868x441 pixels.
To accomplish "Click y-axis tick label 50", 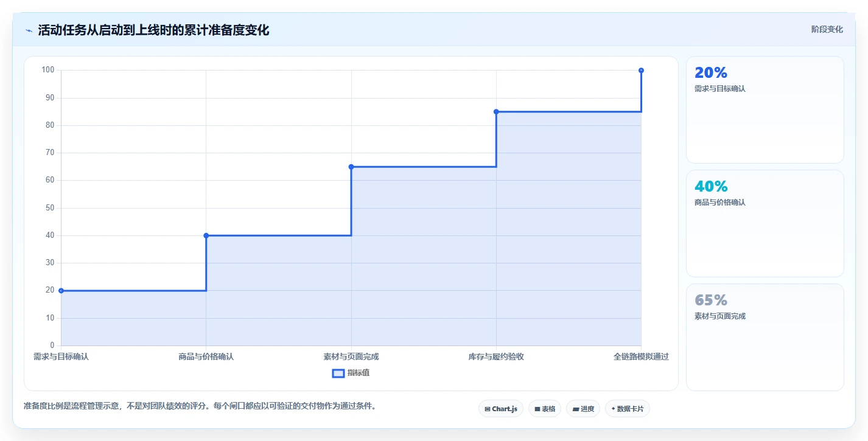I will [50, 208].
